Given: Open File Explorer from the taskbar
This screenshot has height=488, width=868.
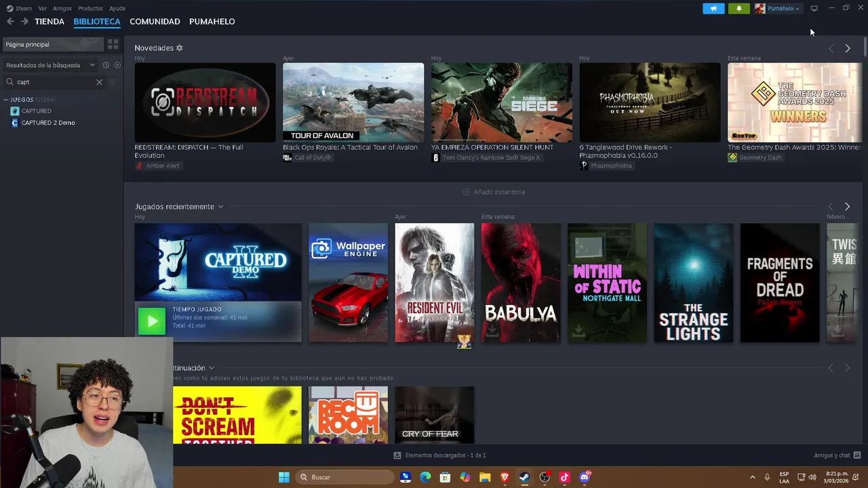Looking at the screenshot, I should point(485,477).
